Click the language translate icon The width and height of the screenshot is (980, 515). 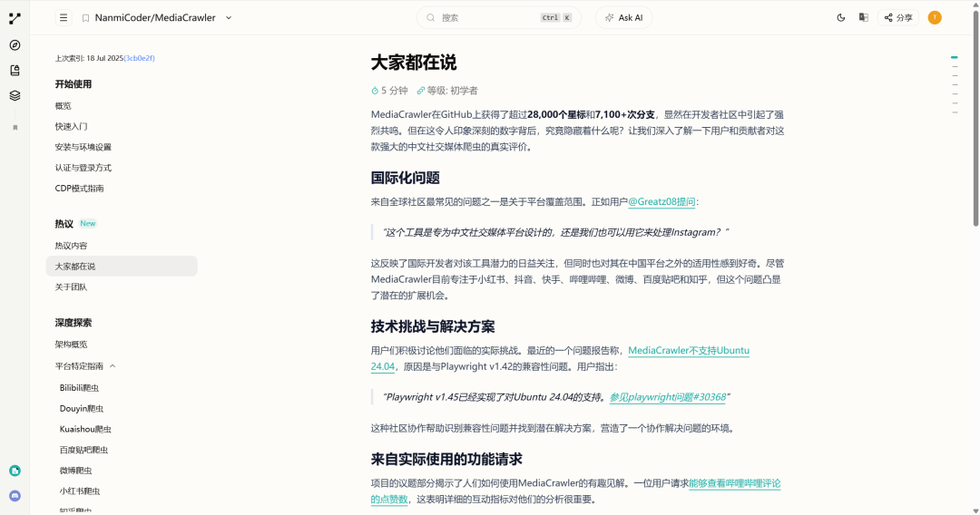(x=863, y=17)
